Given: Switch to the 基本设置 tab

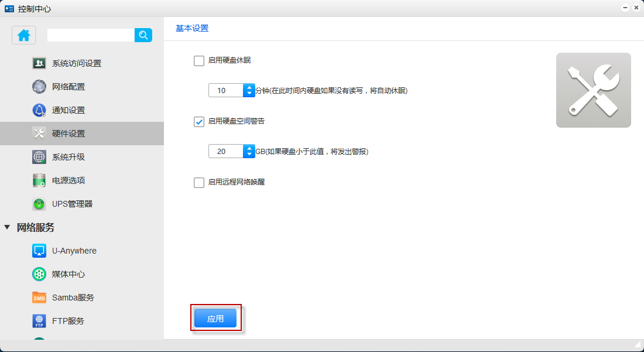Looking at the screenshot, I should pyautogui.click(x=192, y=28).
